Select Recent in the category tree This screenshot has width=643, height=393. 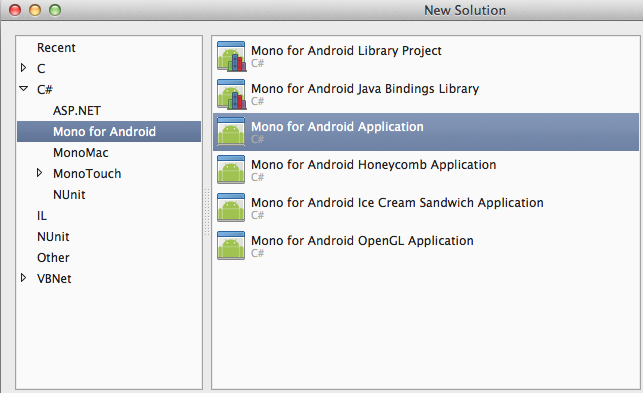56,48
